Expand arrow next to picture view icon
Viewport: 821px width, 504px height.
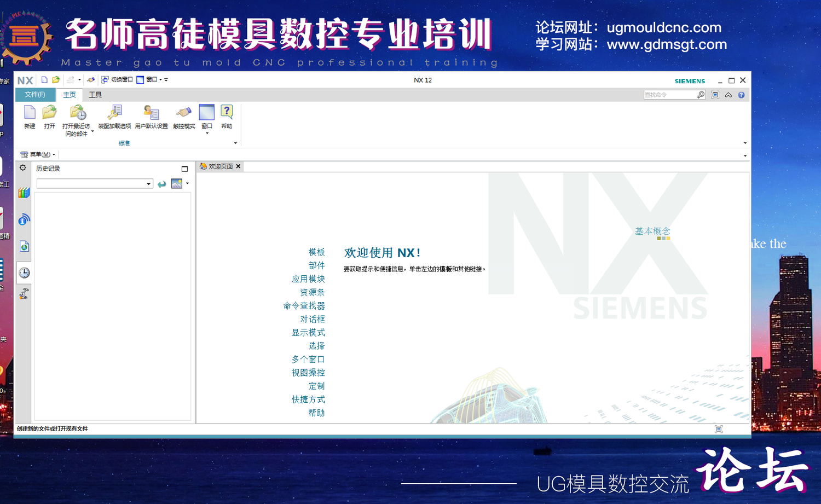187,183
